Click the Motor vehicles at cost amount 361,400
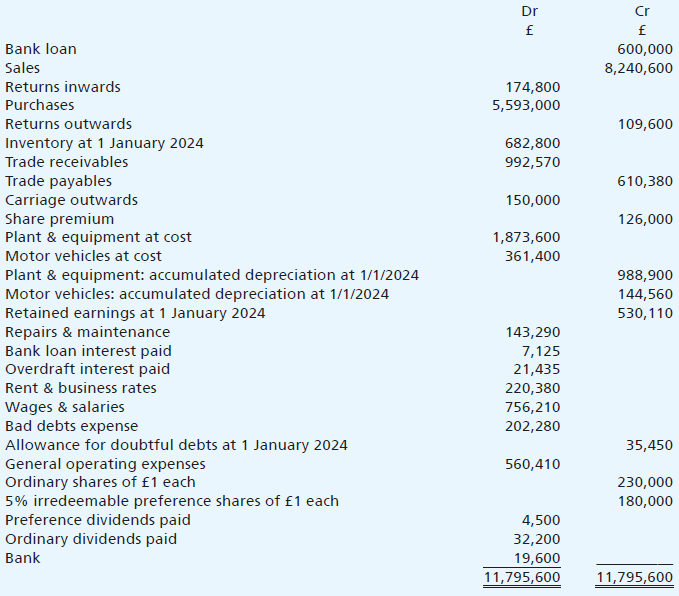 click(x=533, y=256)
